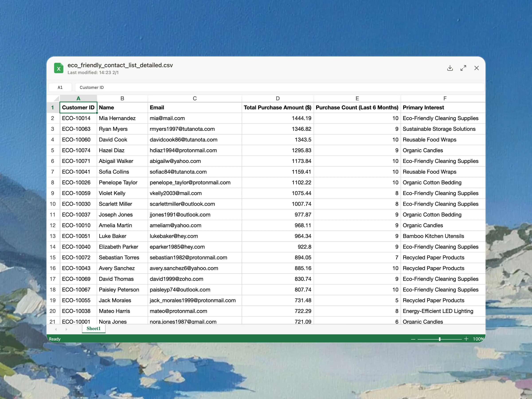Viewport: 532px width, 399px height.
Task: Click previous sheet arrow
Action: pyautogui.click(x=56, y=329)
